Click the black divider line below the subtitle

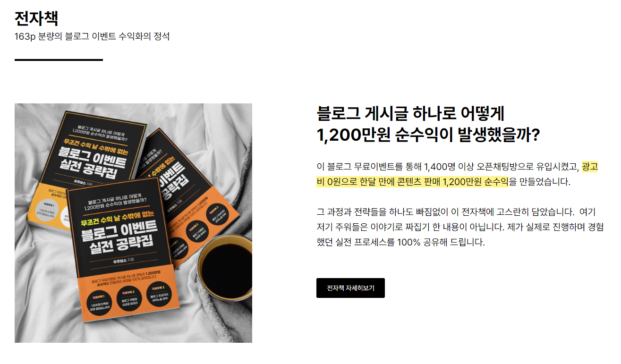coord(59,60)
